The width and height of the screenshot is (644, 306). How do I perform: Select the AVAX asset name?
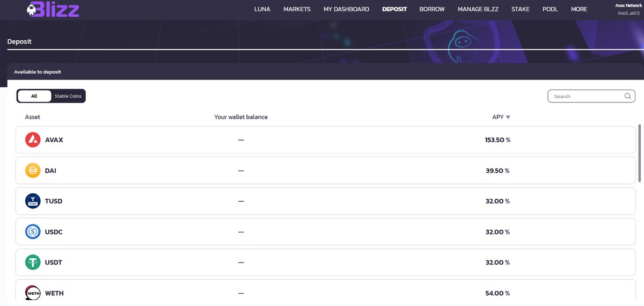pos(54,140)
